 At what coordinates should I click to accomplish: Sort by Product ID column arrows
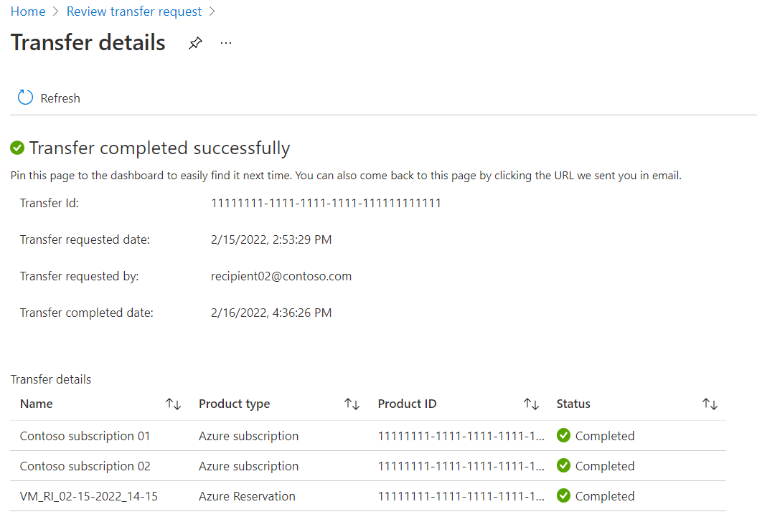[531, 404]
